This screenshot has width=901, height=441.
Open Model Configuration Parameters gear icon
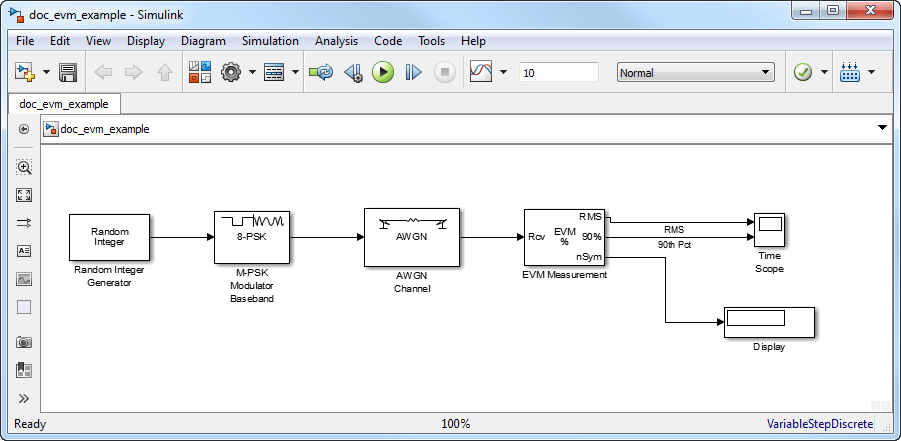point(230,72)
